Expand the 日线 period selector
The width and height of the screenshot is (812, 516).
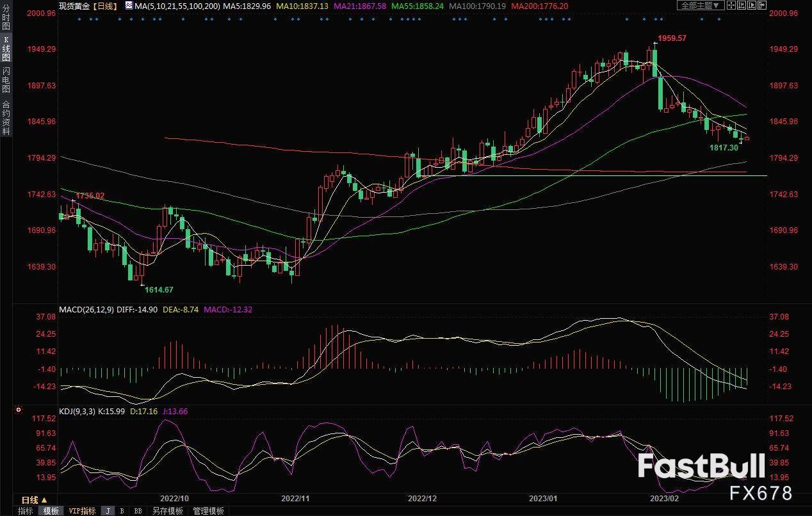click(34, 500)
